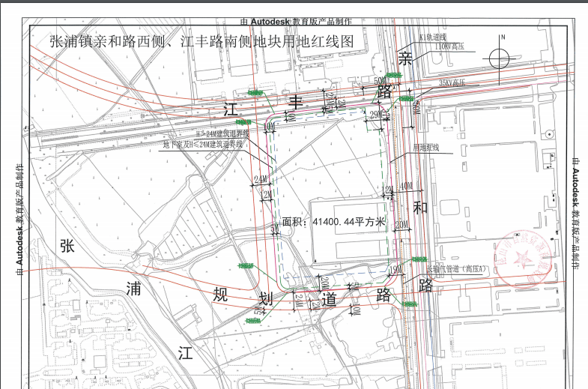Click the 35KV高压 annotation label
The image size is (588, 389).
coord(452,82)
